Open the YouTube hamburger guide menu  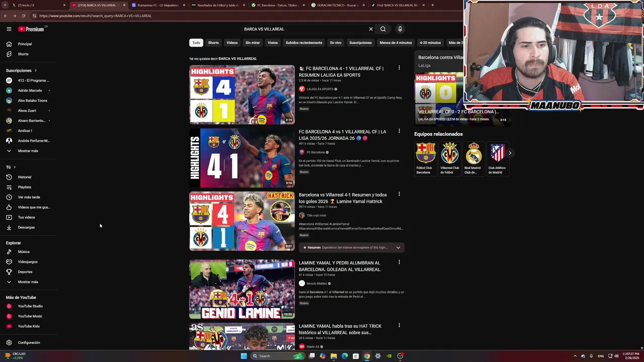9,29
